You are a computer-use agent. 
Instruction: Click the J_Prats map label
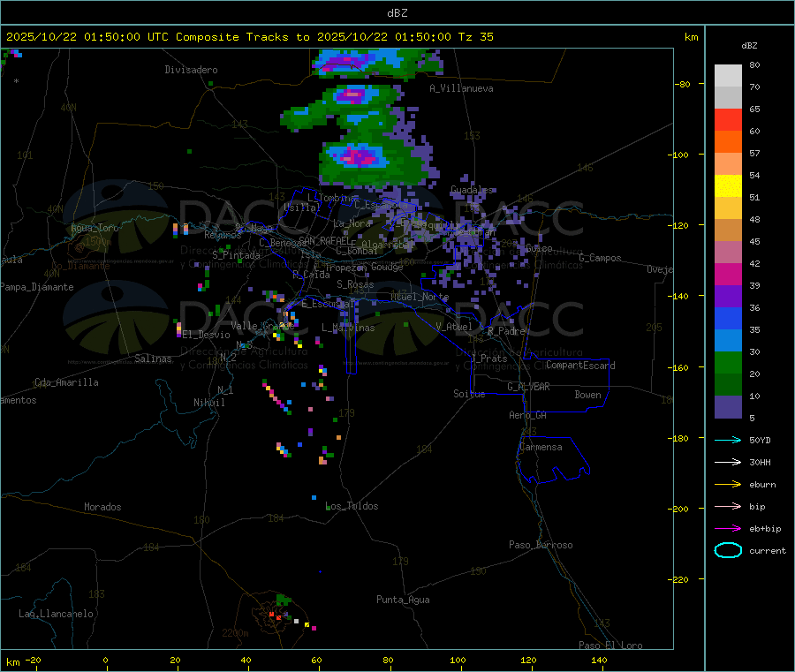pyautogui.click(x=488, y=359)
